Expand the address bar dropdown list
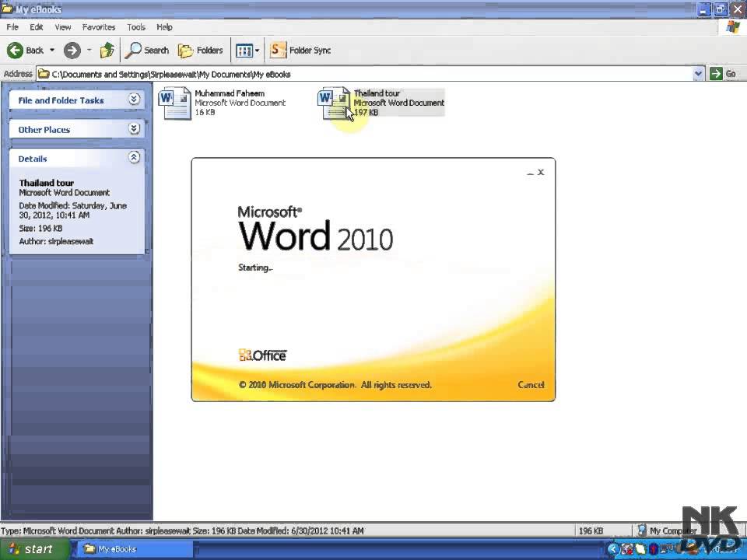The image size is (747, 560). [x=698, y=74]
